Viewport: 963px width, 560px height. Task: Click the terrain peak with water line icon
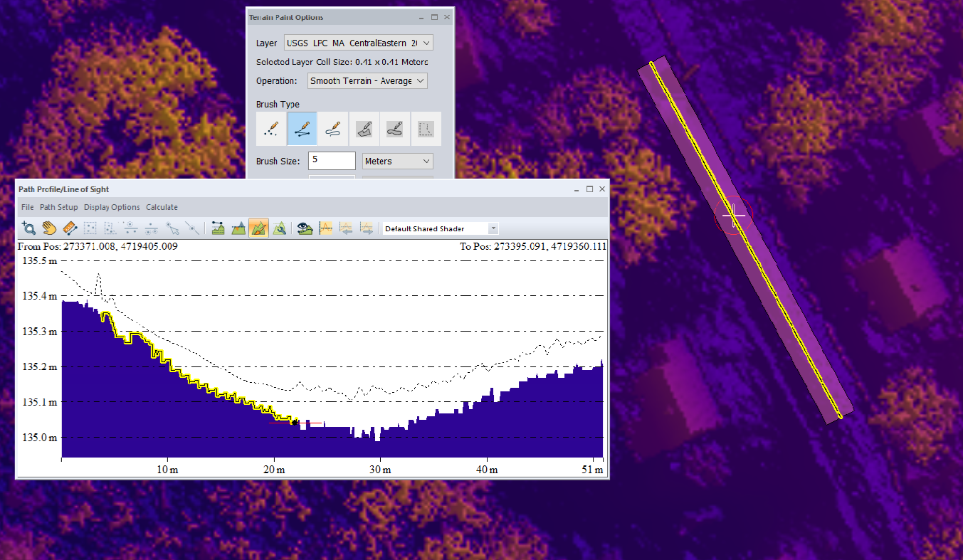(x=238, y=228)
